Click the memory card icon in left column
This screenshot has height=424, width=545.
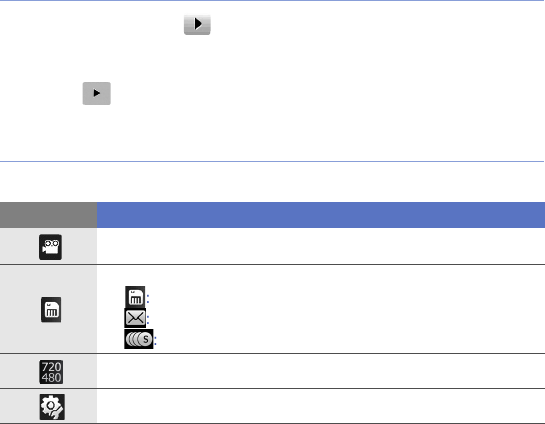(x=51, y=309)
